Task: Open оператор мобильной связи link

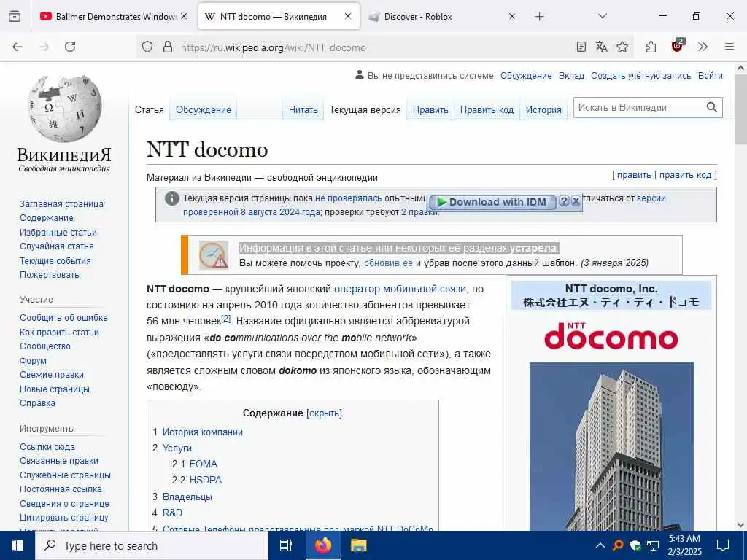Action: (x=400, y=289)
